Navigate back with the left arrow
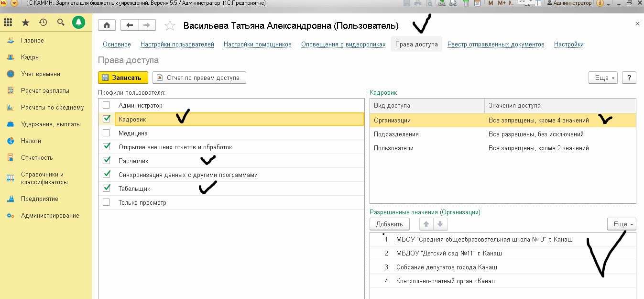This screenshot has width=644, height=299. (130, 25)
